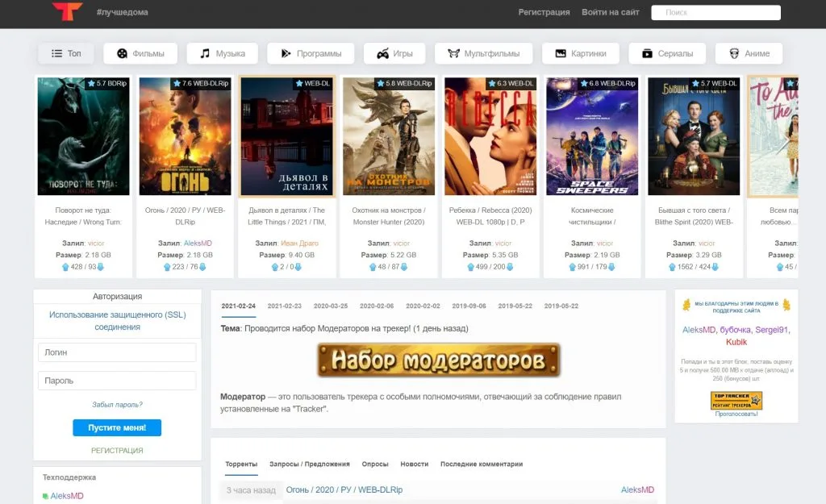Screen dimensions: 826x504
Task: Click the clapperboard icon for Сериалы
Action: click(648, 53)
